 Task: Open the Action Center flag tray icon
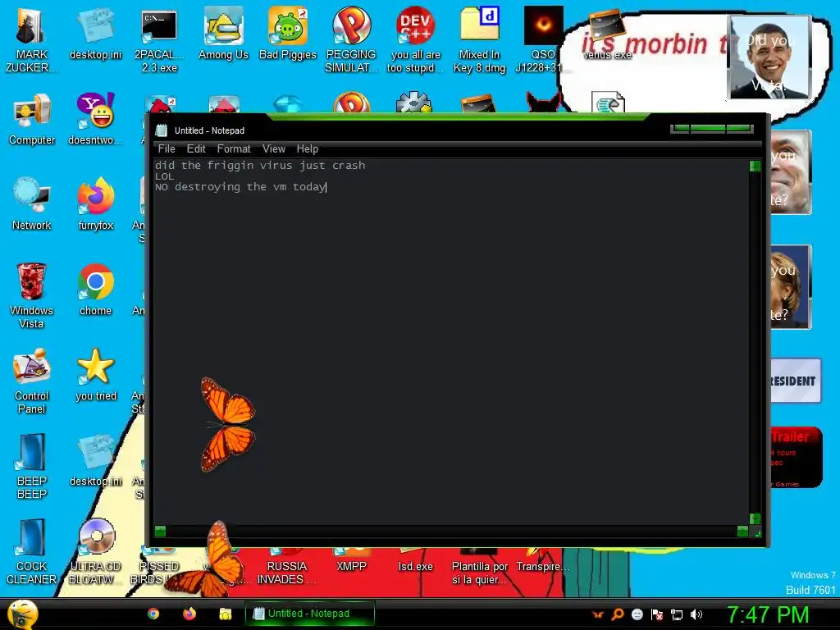tap(657, 614)
